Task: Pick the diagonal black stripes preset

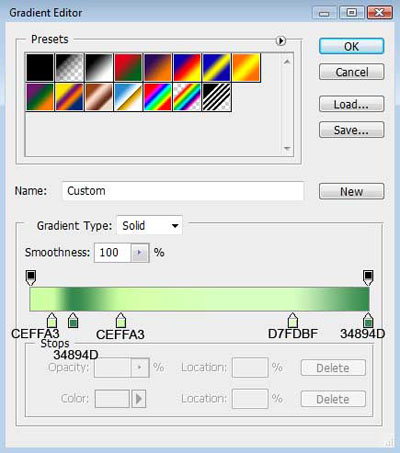Action: (216, 97)
